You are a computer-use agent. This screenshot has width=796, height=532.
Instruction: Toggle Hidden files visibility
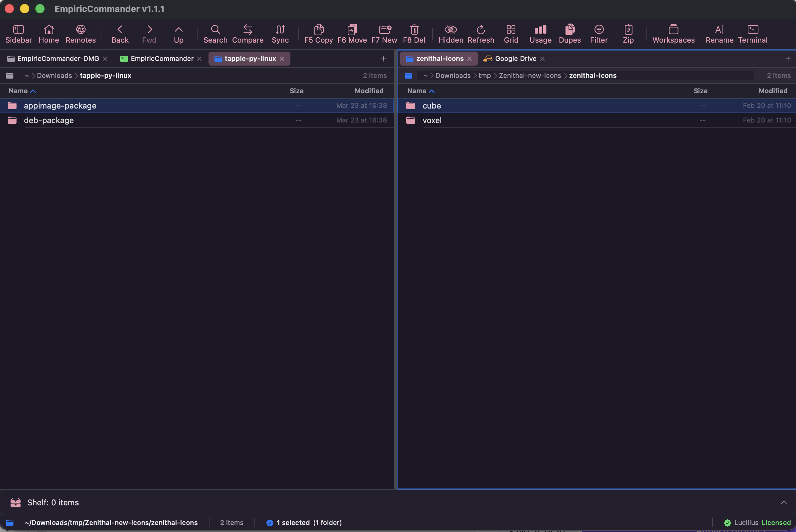[x=450, y=34]
